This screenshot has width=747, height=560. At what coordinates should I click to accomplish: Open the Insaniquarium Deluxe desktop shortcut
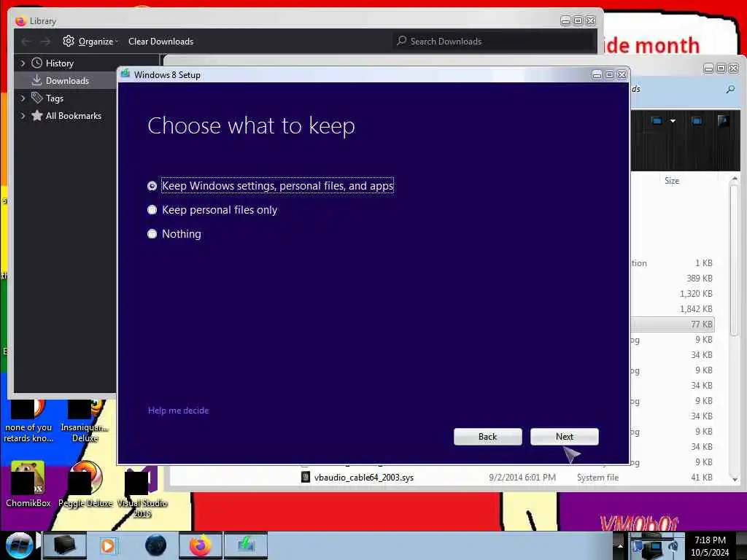85,421
